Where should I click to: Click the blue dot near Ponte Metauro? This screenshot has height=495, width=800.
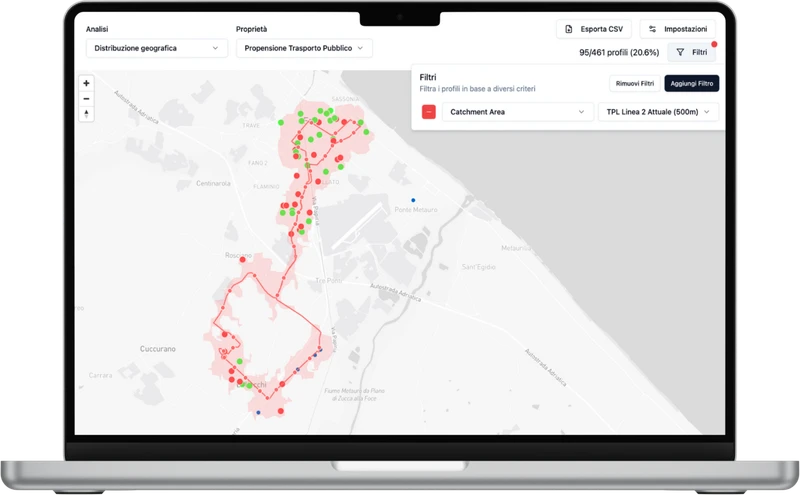[413, 200]
